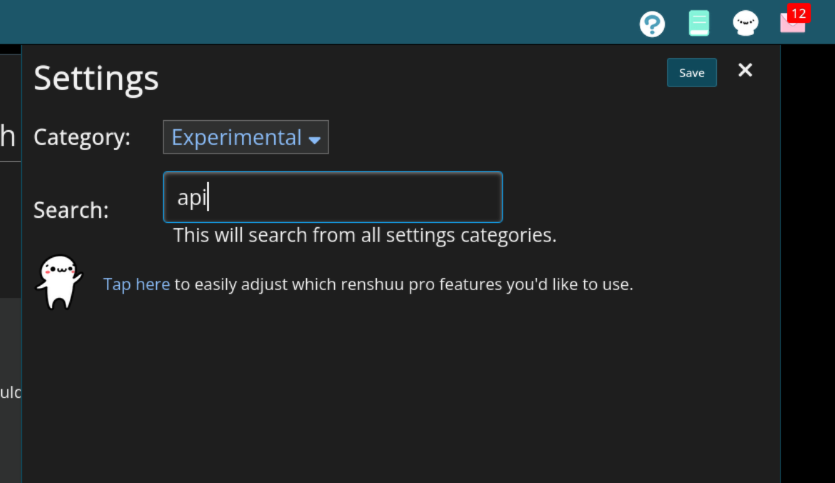Click the "Search:" label

(71, 210)
